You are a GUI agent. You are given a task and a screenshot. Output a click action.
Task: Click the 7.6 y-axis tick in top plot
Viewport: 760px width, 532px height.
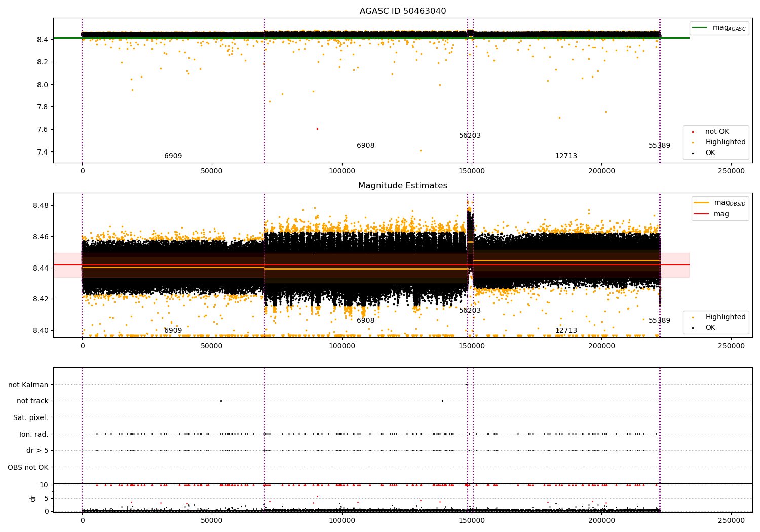(x=43, y=129)
